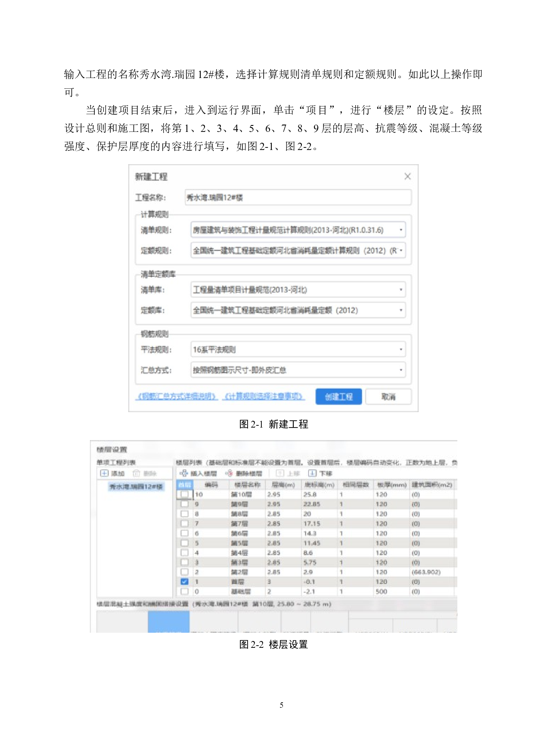Click the 插入楼层 toolbar icon
This screenshot has width=534, height=756.
183,473
